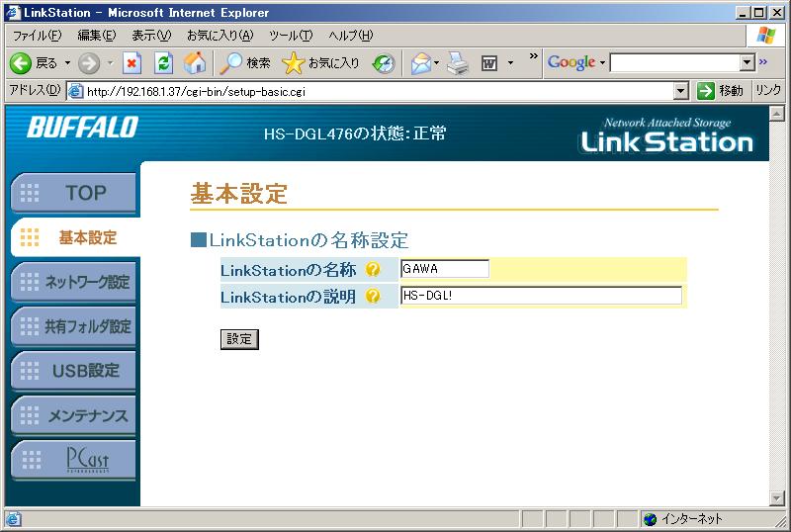
Task: Expand the toolbar overflow chevron next to Google
Action: (533, 55)
